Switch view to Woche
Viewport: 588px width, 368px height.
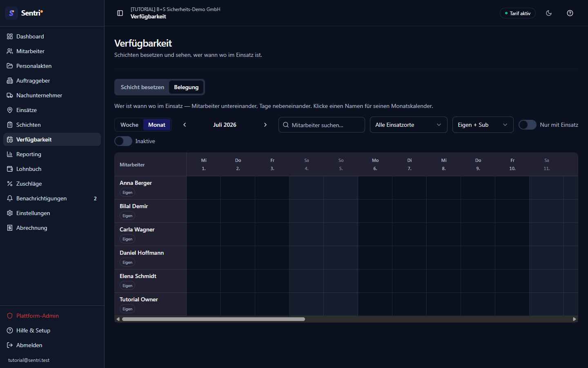129,125
